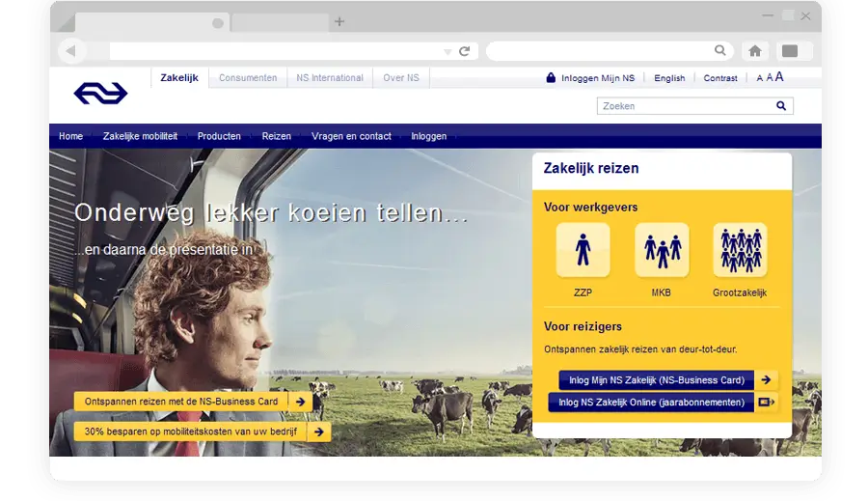Screen dimensions: 868x501
Task: Click arrow on NS-Business Card banner button
Action: (300, 402)
